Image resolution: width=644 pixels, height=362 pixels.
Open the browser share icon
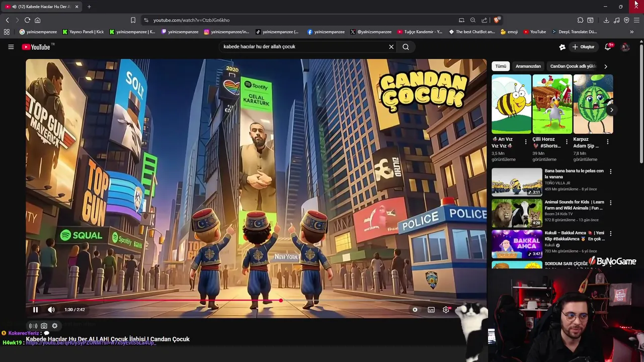pos(485,20)
